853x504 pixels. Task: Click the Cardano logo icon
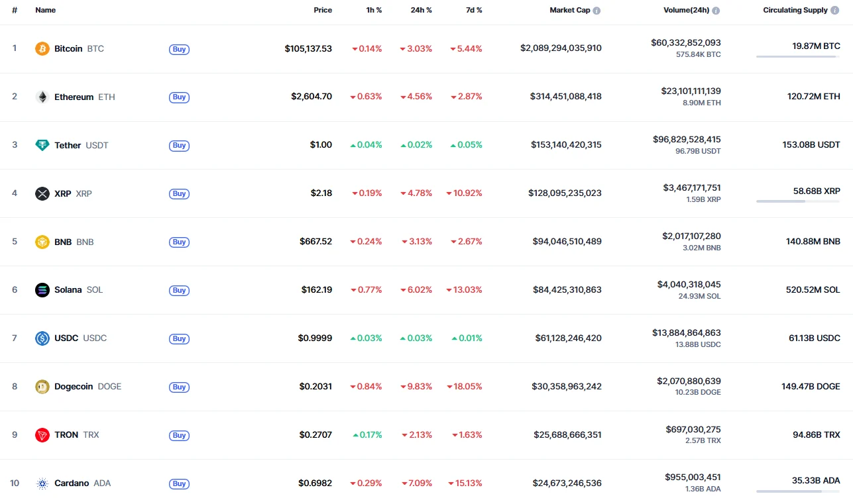(42, 483)
